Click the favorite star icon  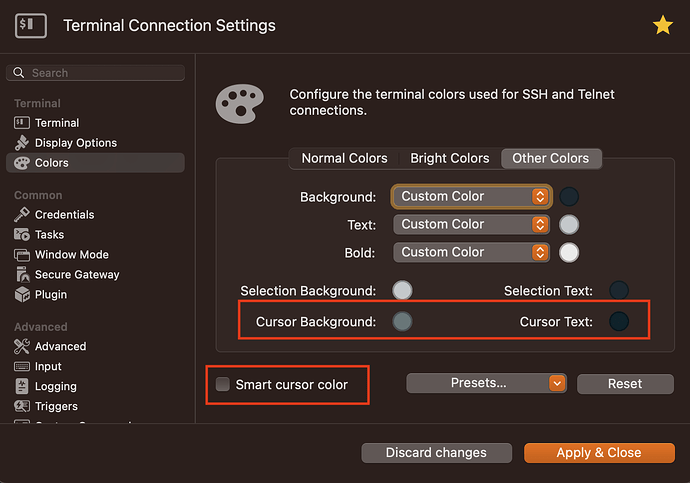tap(662, 25)
